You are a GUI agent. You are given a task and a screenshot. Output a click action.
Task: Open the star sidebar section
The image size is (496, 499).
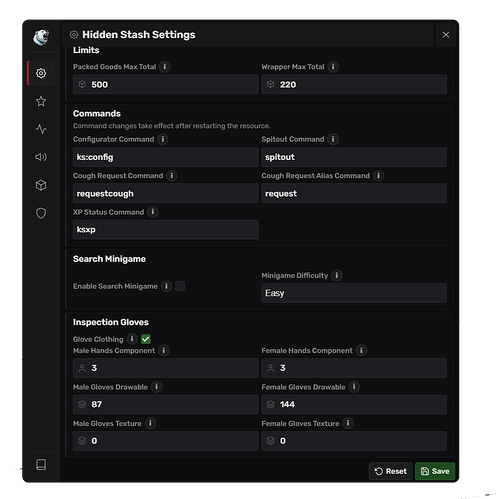click(41, 101)
